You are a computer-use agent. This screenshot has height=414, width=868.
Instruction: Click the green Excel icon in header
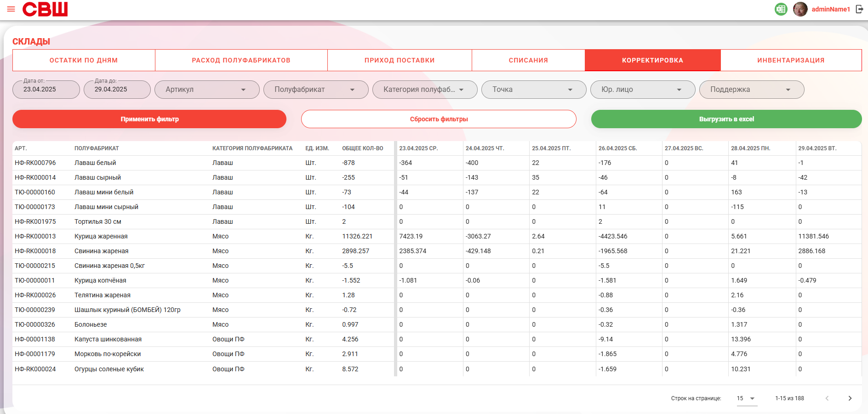point(781,9)
